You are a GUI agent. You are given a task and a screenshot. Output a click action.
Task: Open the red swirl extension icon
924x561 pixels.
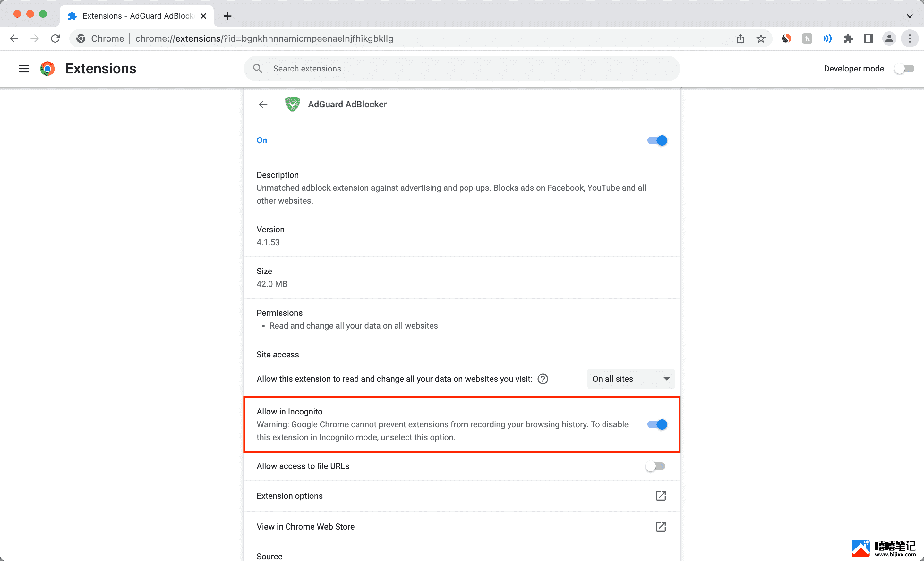(786, 38)
